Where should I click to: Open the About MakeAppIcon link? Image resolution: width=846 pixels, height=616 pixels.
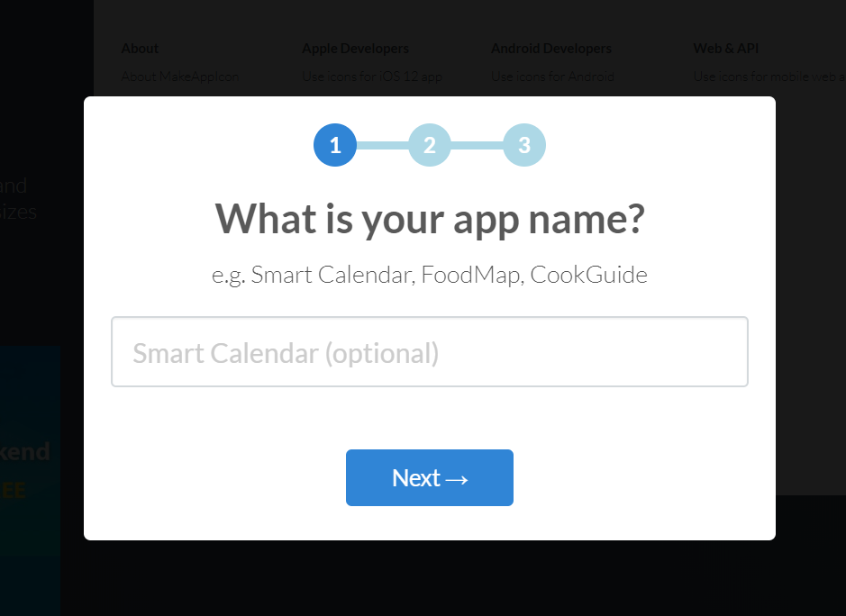180,77
